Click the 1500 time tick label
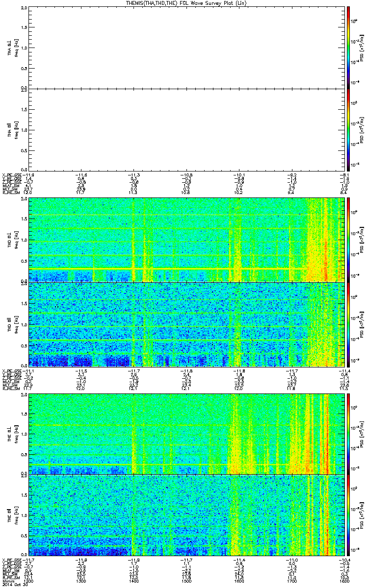The width and height of the screenshot is (368, 588). pos(186,580)
